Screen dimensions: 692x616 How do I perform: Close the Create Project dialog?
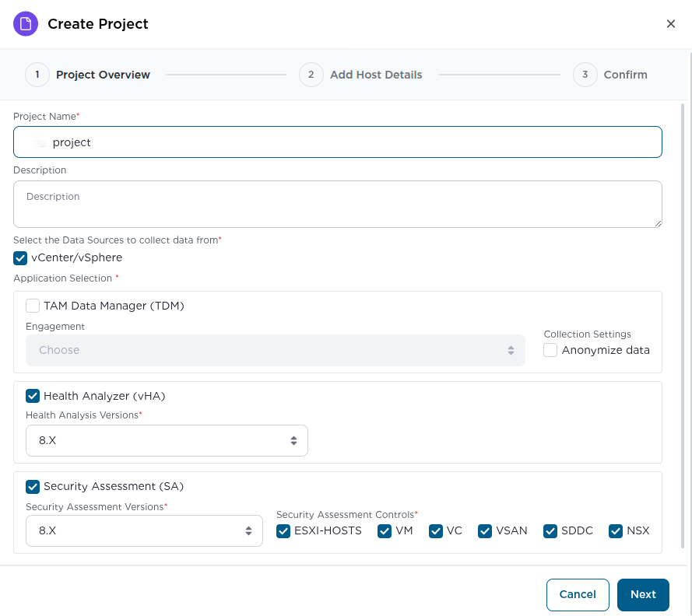click(x=671, y=23)
